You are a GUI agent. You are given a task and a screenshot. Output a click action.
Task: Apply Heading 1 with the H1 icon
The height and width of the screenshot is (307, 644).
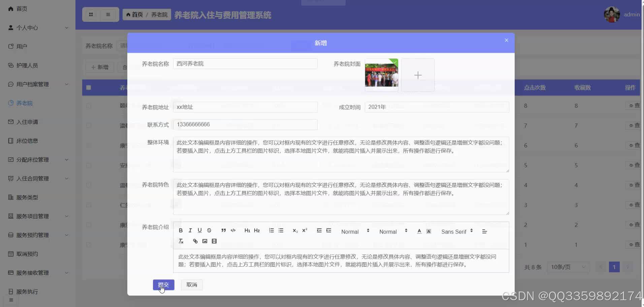click(x=247, y=231)
